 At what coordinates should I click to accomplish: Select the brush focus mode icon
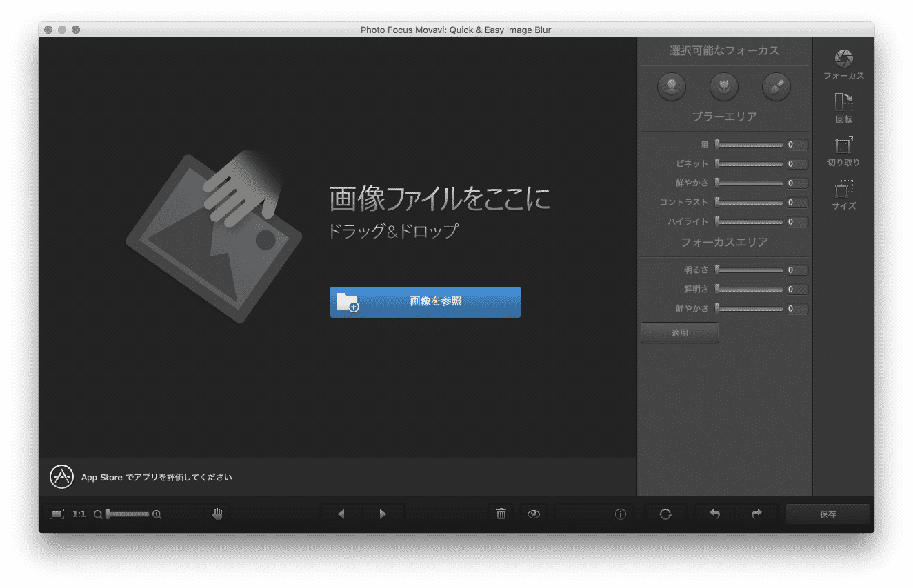[776, 87]
